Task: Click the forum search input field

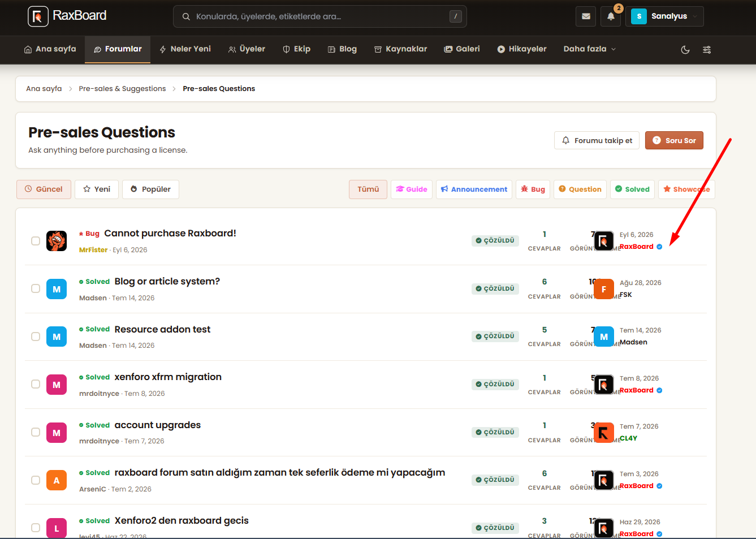Action: (320, 16)
